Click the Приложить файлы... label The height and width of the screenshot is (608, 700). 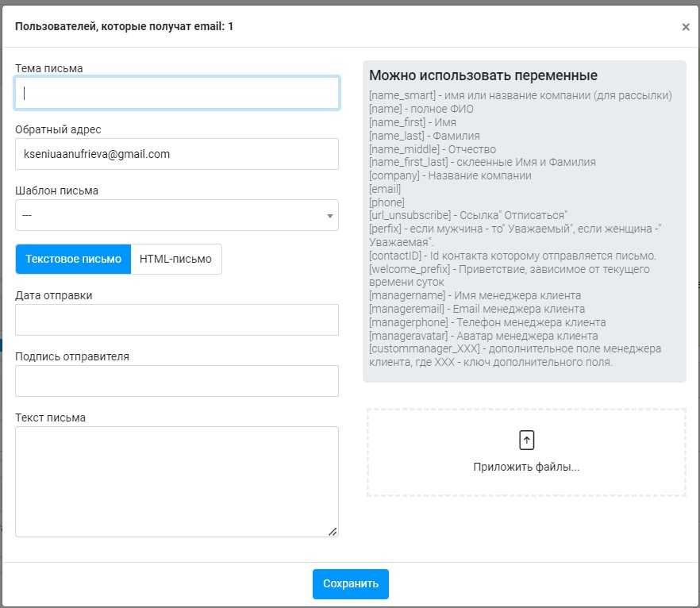(x=526, y=467)
